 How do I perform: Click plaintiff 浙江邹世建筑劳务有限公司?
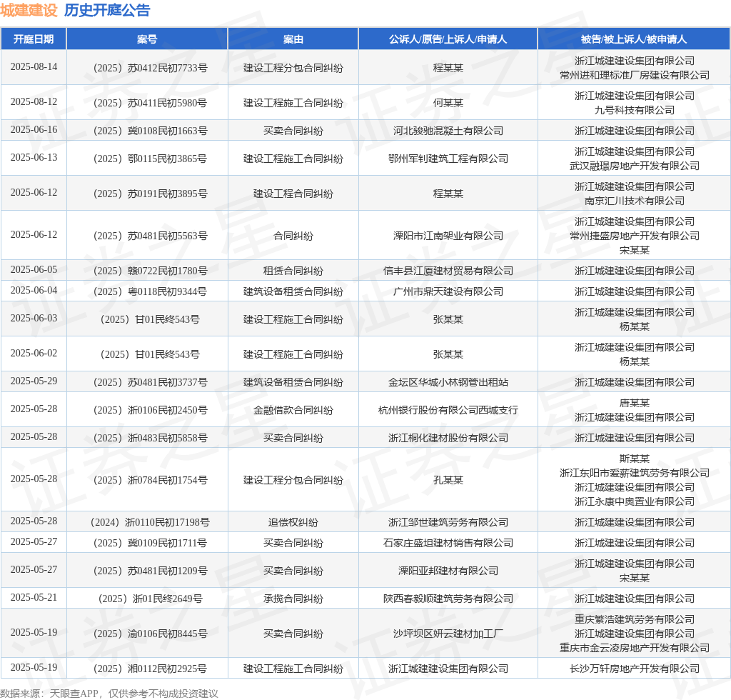coord(448,522)
